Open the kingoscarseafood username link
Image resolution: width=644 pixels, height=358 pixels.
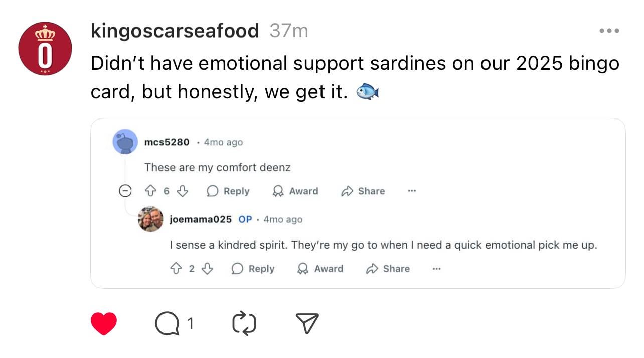click(175, 31)
